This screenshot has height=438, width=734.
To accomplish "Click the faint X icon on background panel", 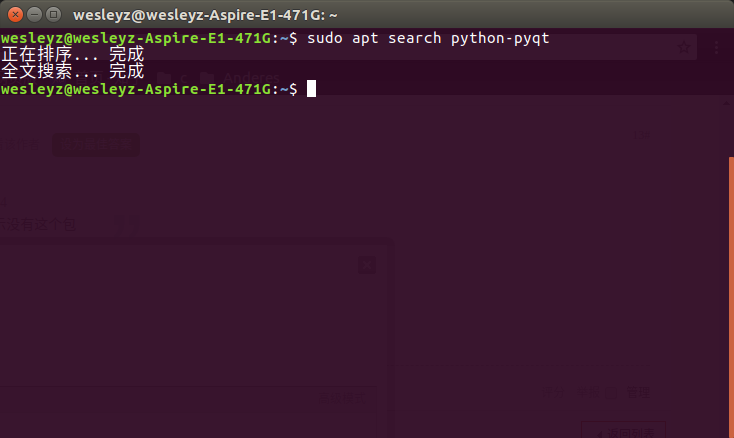I will pyautogui.click(x=367, y=264).
